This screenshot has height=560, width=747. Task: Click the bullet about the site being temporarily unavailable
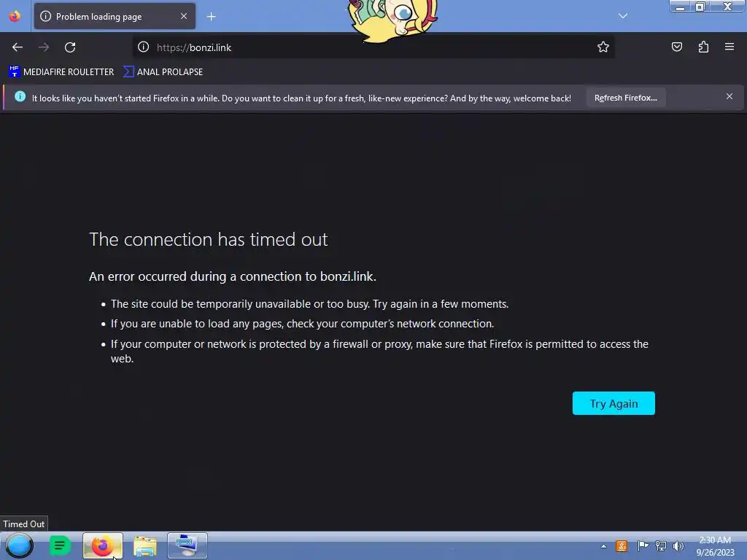coord(309,304)
